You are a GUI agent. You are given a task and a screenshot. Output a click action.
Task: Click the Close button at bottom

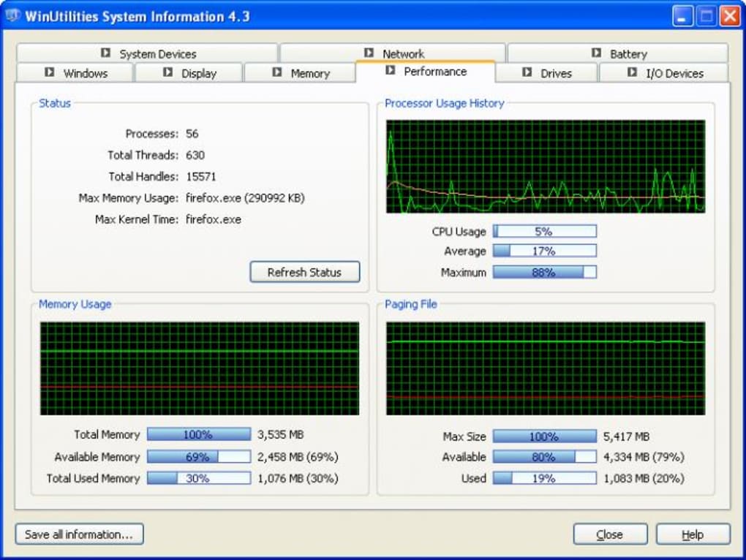coord(610,534)
